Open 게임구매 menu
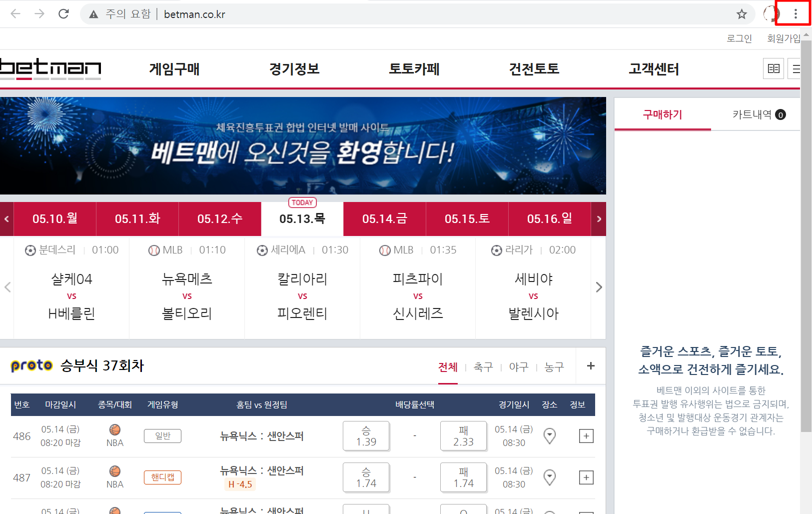The image size is (812, 514). point(174,69)
